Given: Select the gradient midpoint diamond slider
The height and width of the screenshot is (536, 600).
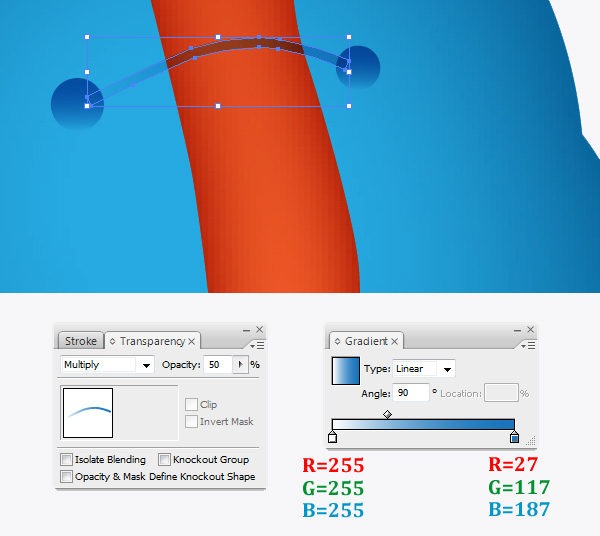Looking at the screenshot, I should [x=387, y=414].
